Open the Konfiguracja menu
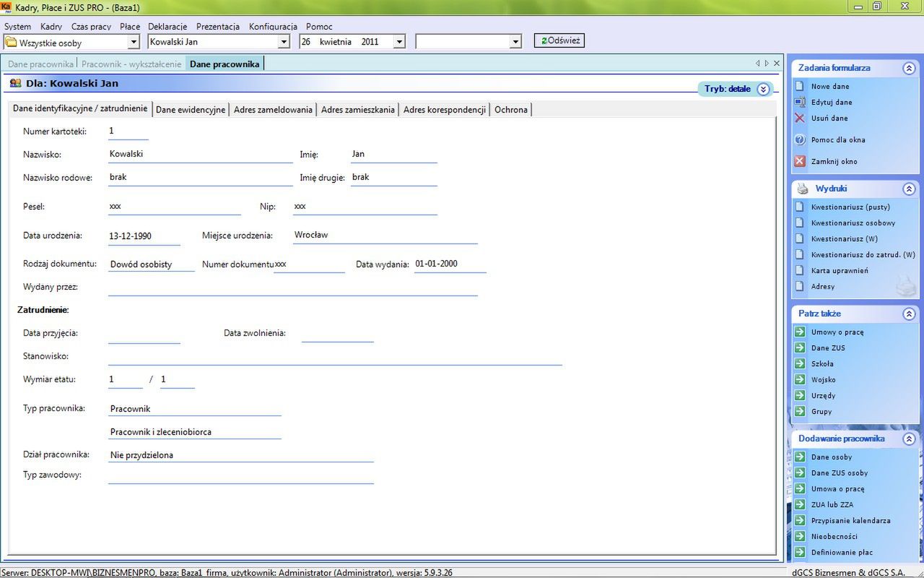924x578 pixels. tap(273, 27)
